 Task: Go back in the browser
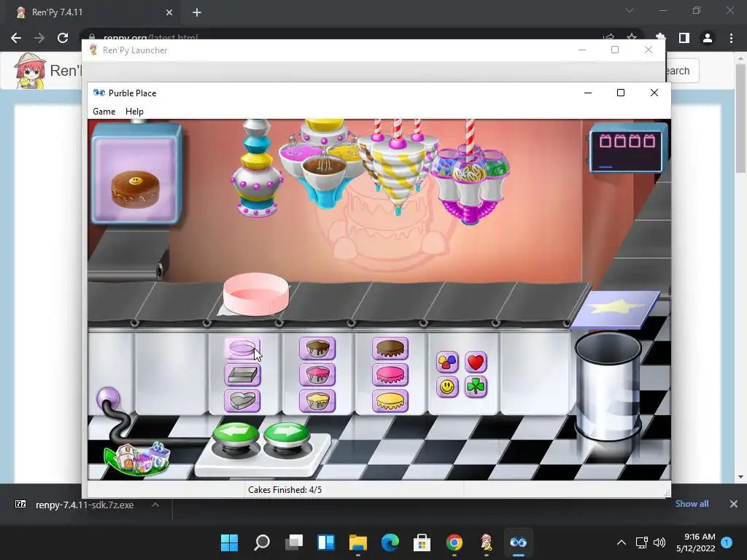tap(16, 38)
